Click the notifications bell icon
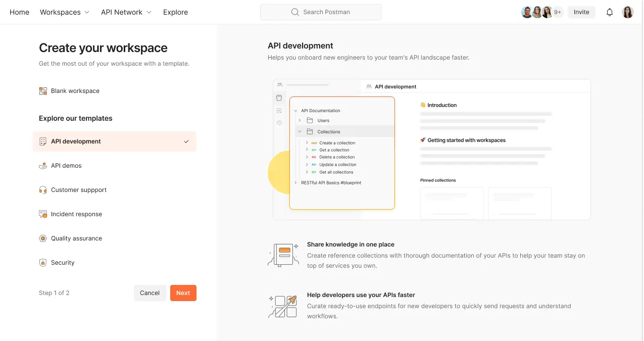This screenshot has width=644, height=341. click(x=610, y=12)
